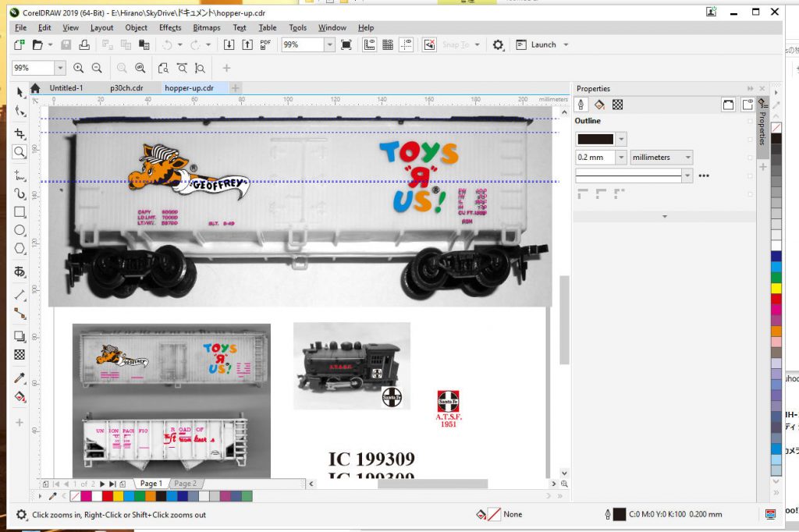Go to next page arrow
The height and width of the screenshot is (532, 799).
click(x=102, y=484)
